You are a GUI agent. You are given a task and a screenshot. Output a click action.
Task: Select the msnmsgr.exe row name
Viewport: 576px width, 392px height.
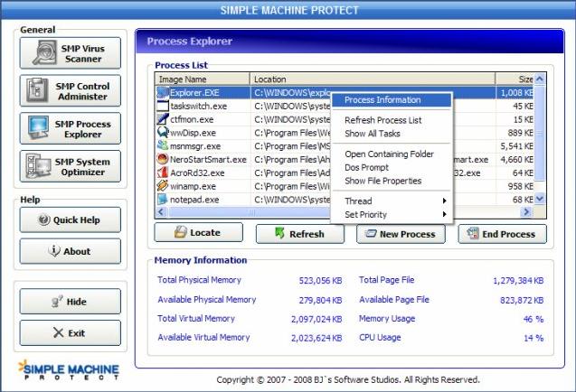click(x=195, y=146)
